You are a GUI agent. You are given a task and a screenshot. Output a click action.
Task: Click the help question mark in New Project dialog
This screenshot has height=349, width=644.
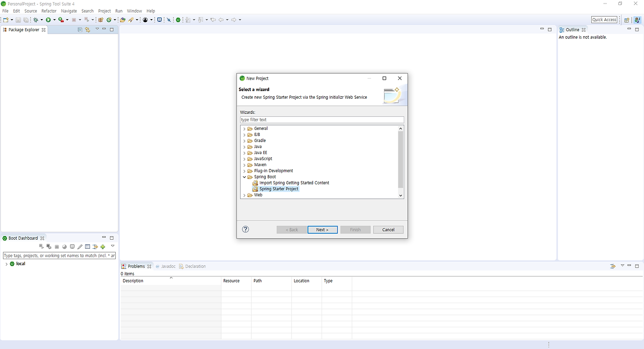pos(246,229)
